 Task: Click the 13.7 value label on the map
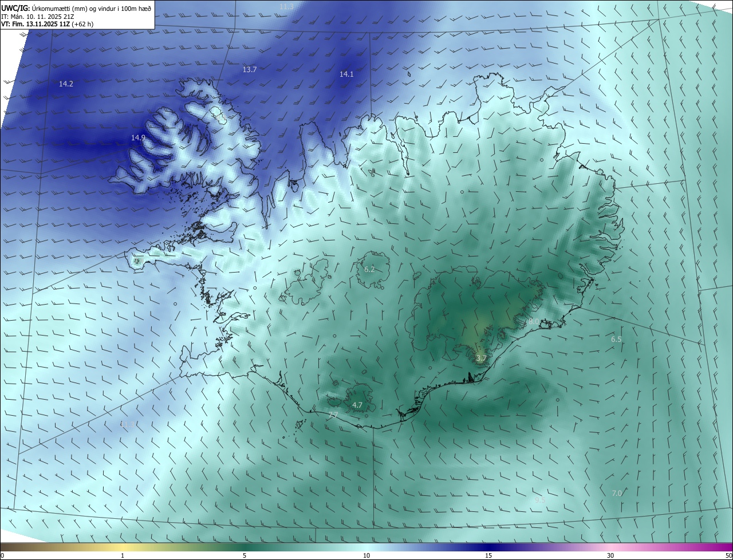click(249, 69)
